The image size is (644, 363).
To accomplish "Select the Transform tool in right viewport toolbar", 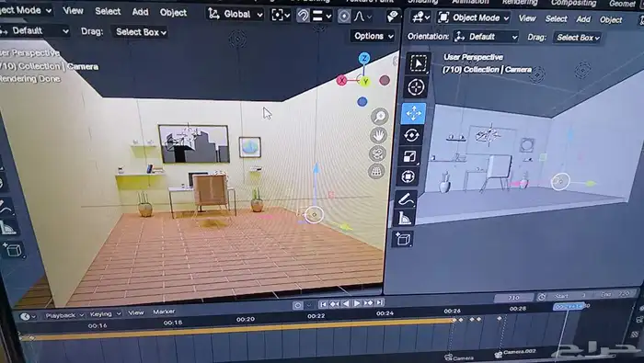I will pos(408,176).
